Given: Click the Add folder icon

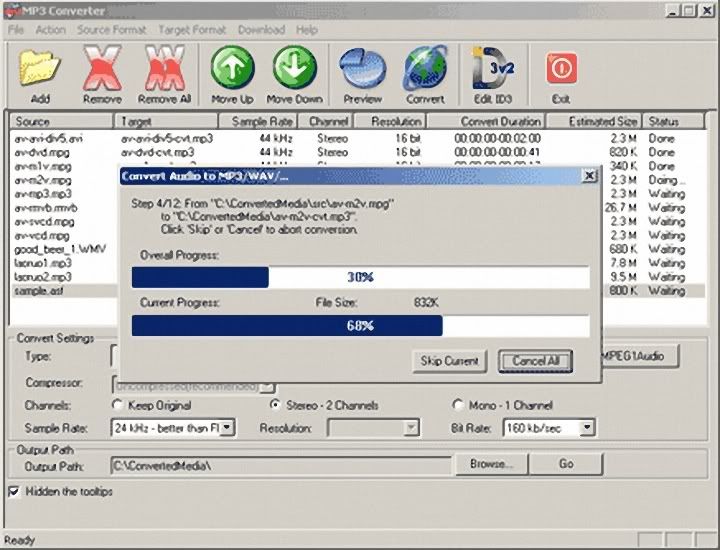Looking at the screenshot, I should 40,69.
